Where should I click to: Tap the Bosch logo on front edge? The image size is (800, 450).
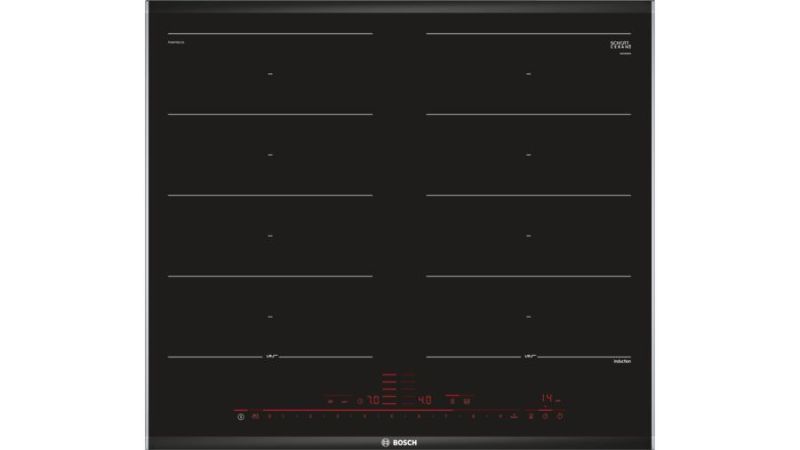click(400, 436)
